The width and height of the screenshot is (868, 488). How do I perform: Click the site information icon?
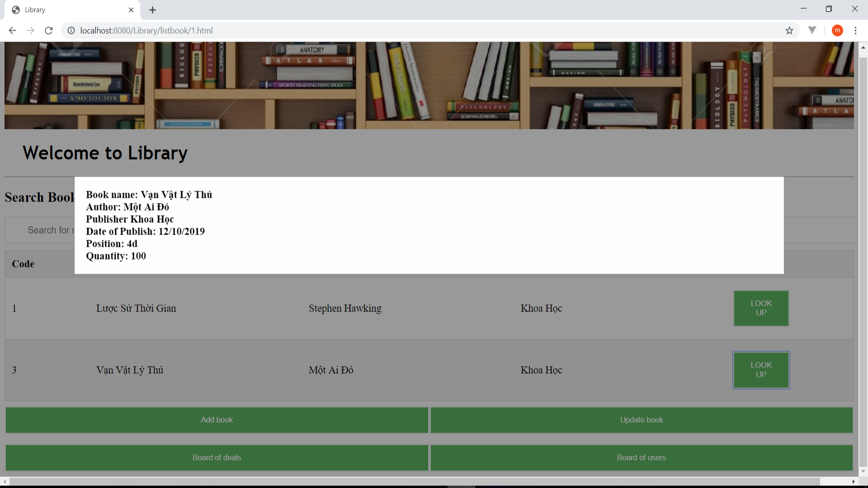(x=71, y=30)
